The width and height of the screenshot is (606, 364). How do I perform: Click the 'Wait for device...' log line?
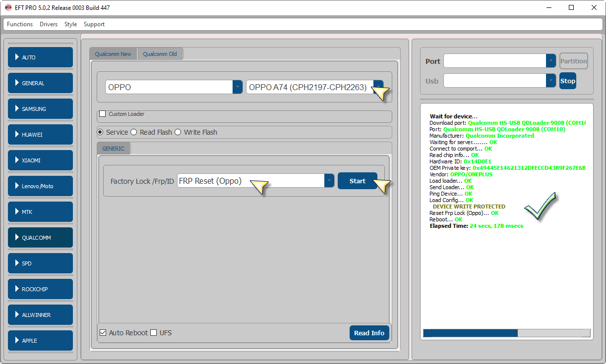tap(454, 116)
